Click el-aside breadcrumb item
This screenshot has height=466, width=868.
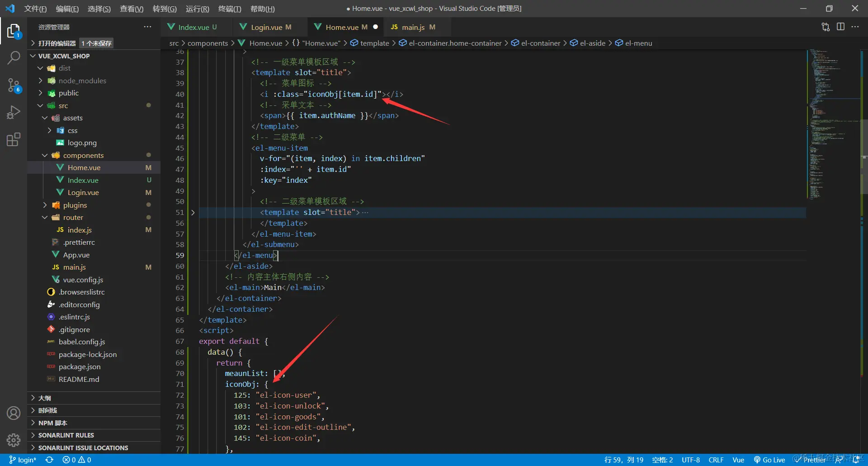[x=587, y=43]
